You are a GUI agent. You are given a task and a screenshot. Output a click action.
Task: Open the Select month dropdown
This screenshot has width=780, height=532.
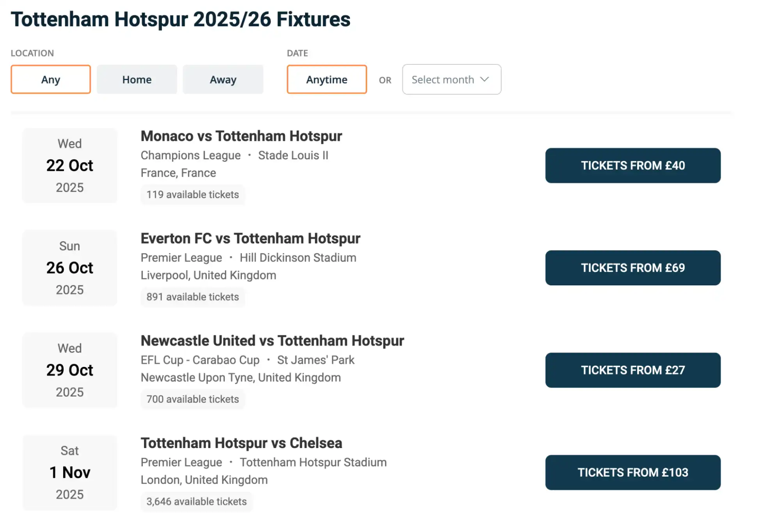tap(451, 79)
